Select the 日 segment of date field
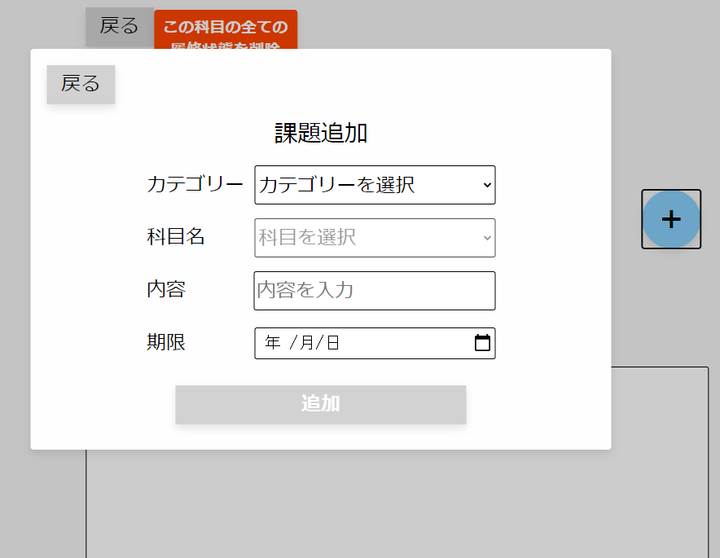Screen dimensions: 720x558 click(333, 343)
